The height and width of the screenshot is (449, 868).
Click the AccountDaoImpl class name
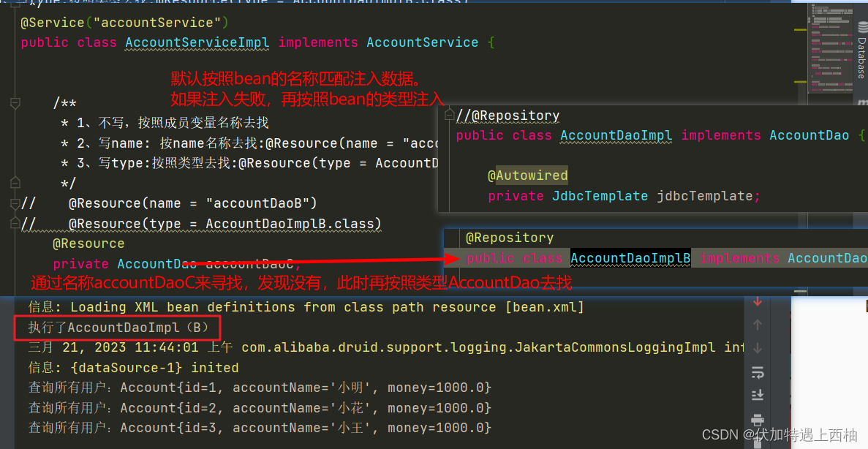(616, 135)
